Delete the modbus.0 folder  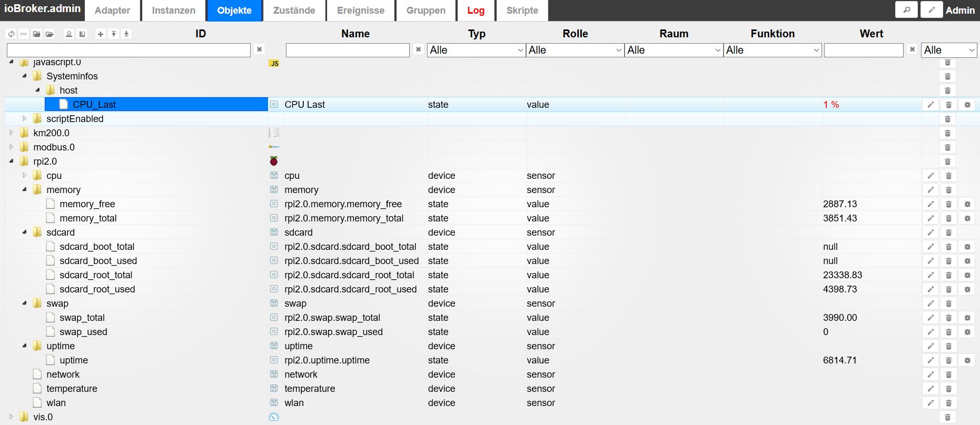tap(947, 147)
